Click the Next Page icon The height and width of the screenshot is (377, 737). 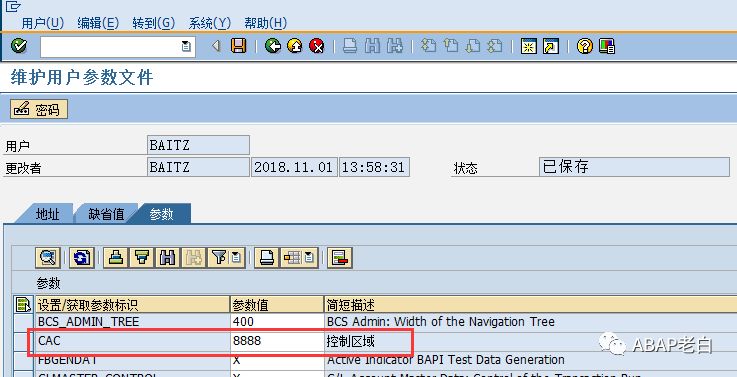tap(473, 46)
